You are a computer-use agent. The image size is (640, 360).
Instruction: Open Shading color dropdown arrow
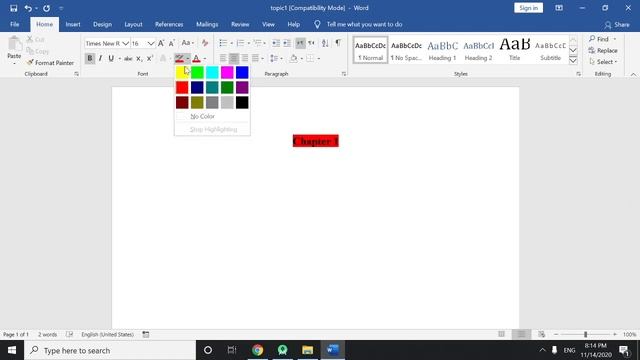(x=302, y=59)
